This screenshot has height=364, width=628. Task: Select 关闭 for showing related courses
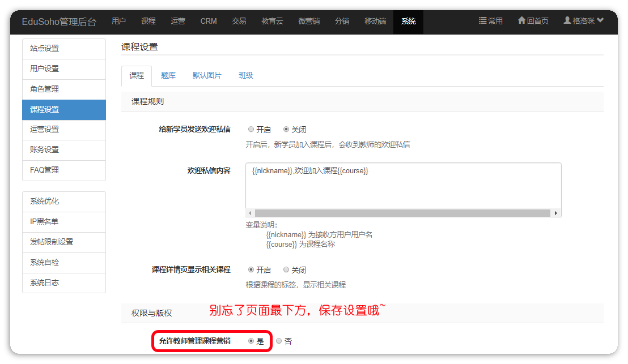coord(286,269)
